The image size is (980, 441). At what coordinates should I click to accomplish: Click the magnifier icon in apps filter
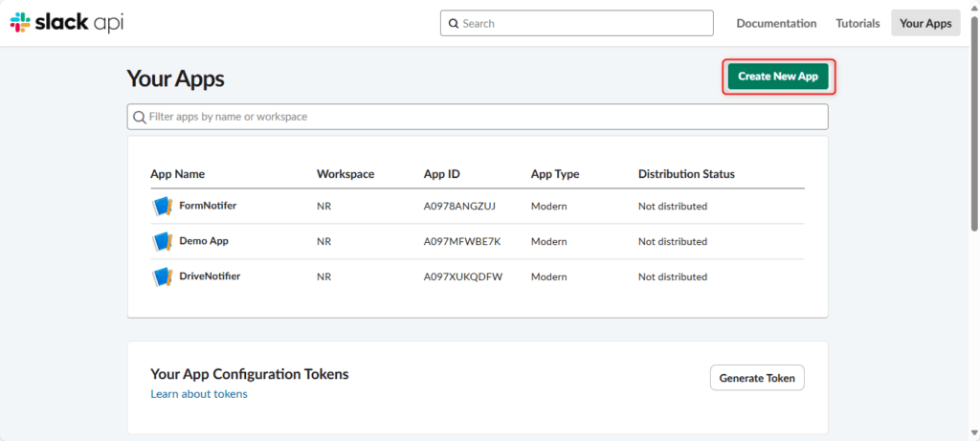tap(140, 117)
